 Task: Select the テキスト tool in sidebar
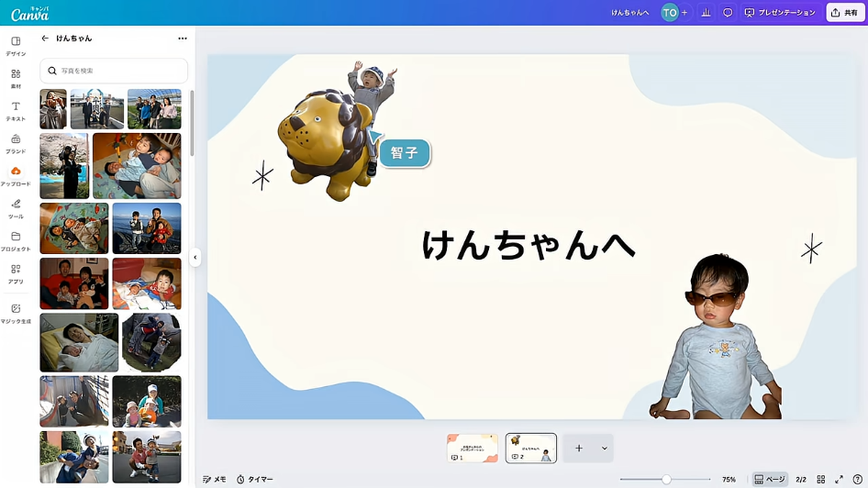tap(16, 111)
